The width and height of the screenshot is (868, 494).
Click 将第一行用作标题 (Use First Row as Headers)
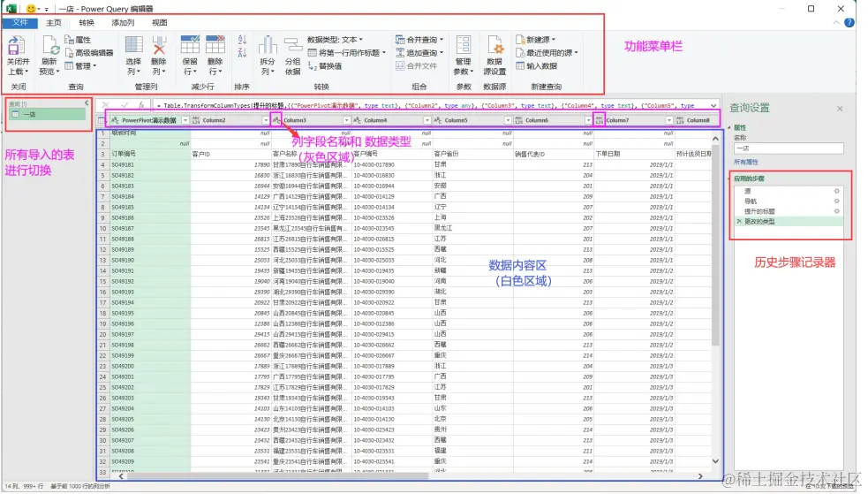347,53
